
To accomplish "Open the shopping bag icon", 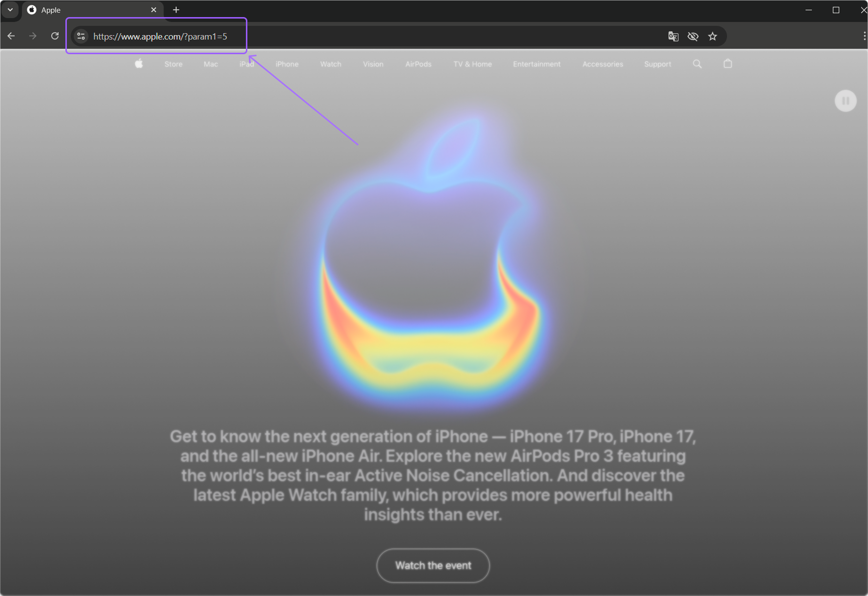I will pyautogui.click(x=728, y=63).
